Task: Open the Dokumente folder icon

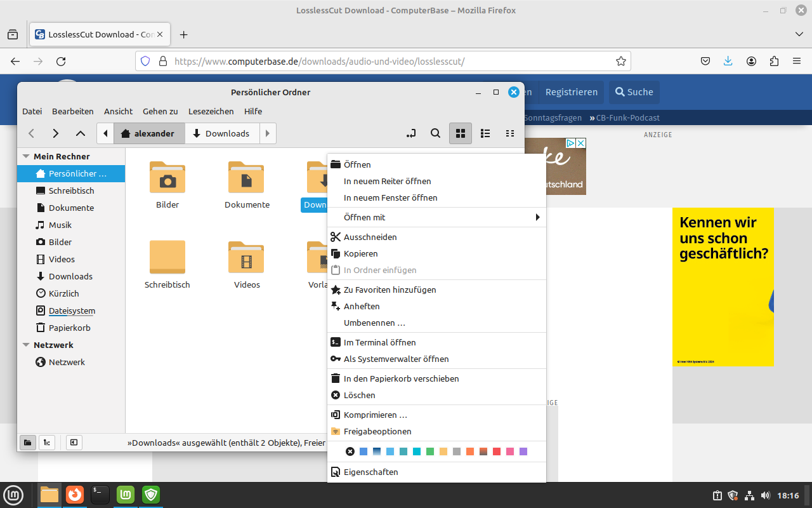Action: tap(247, 177)
